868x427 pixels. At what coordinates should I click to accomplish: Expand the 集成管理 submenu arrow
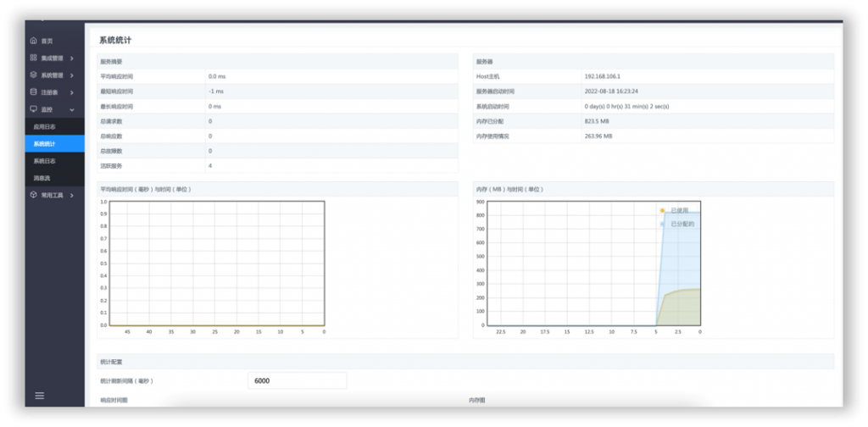pos(72,58)
